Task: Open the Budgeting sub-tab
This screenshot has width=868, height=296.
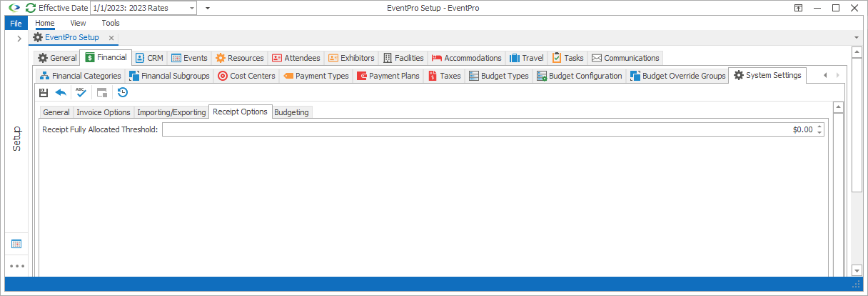Action: coord(291,112)
